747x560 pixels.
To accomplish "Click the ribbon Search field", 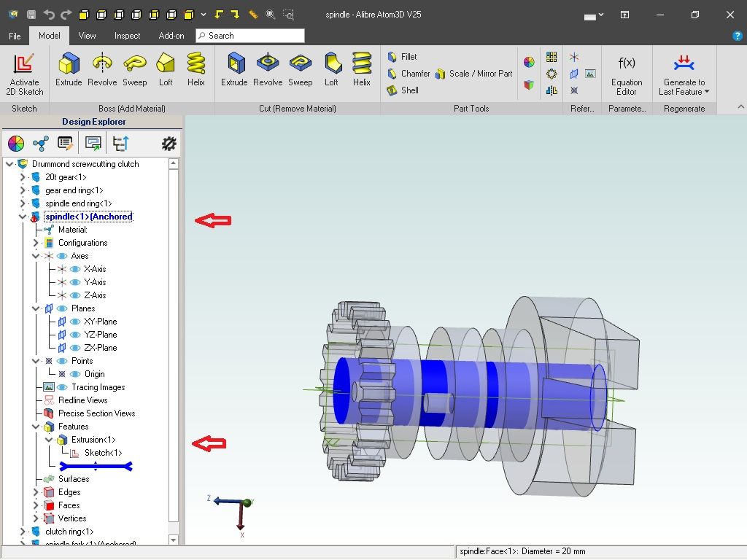I will [x=250, y=36].
